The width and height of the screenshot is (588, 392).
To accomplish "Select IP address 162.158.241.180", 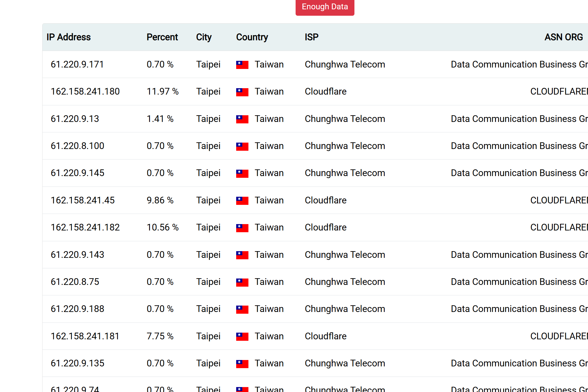I will tap(85, 92).
